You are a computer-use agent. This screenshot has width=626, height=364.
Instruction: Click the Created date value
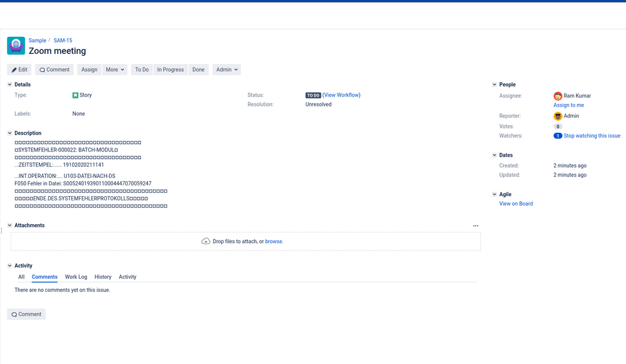(570, 165)
